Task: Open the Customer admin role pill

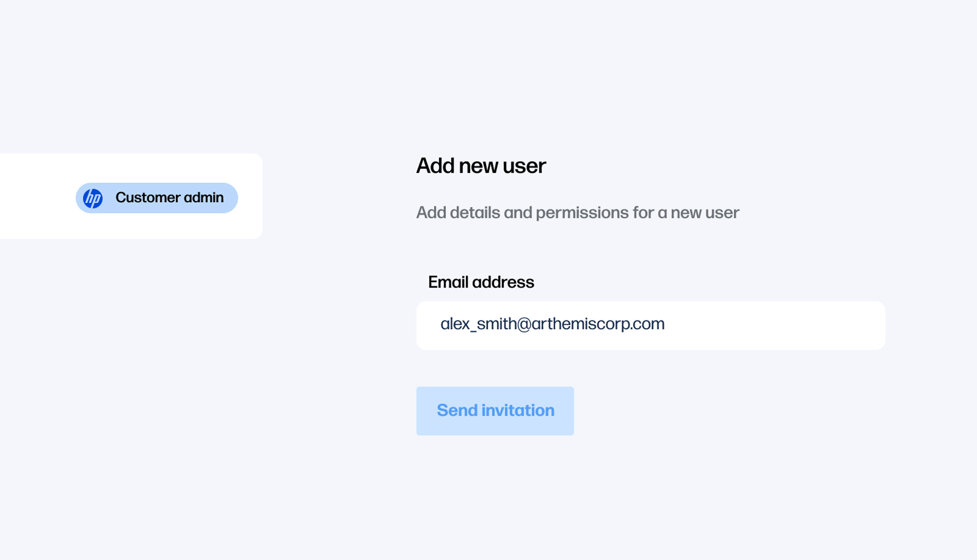Action: (157, 198)
